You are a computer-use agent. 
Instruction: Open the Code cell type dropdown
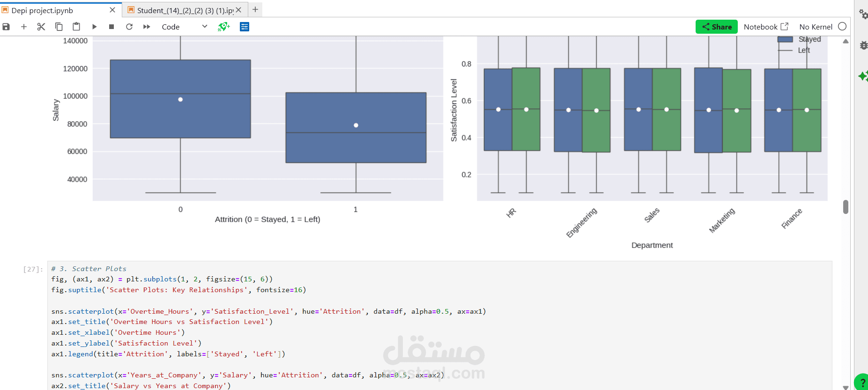click(185, 27)
